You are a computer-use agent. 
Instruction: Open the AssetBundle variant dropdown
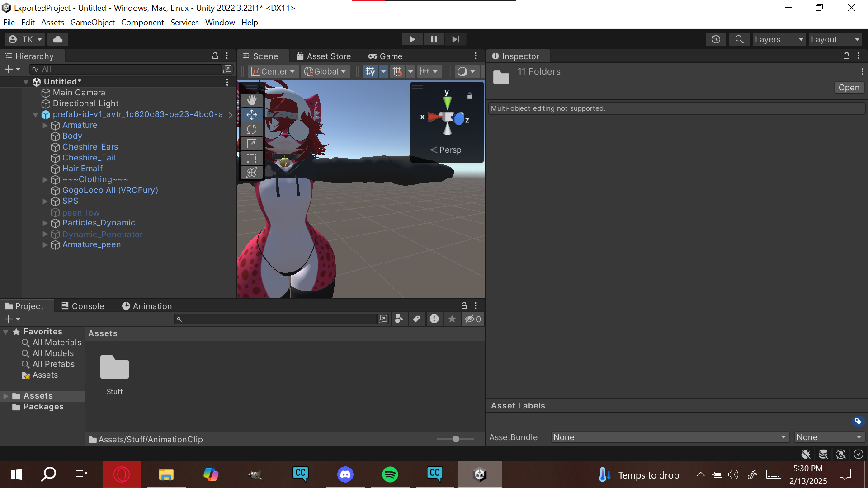click(x=829, y=437)
